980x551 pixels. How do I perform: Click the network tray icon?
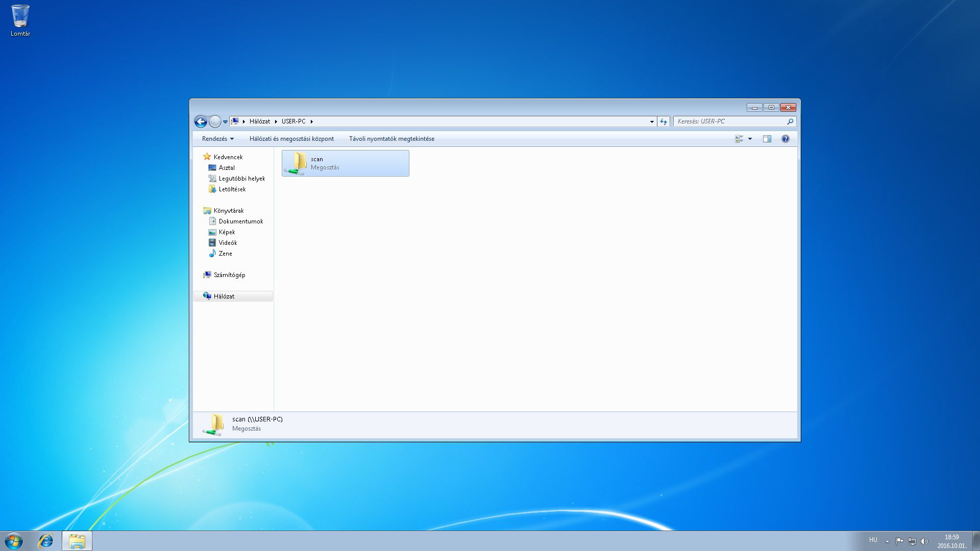pyautogui.click(x=912, y=541)
